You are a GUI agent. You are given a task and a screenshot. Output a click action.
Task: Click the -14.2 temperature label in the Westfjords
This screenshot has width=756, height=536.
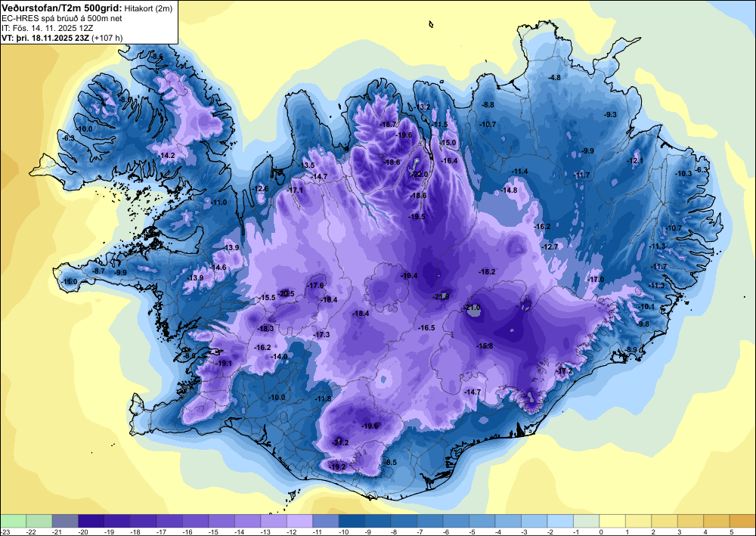[167, 155]
